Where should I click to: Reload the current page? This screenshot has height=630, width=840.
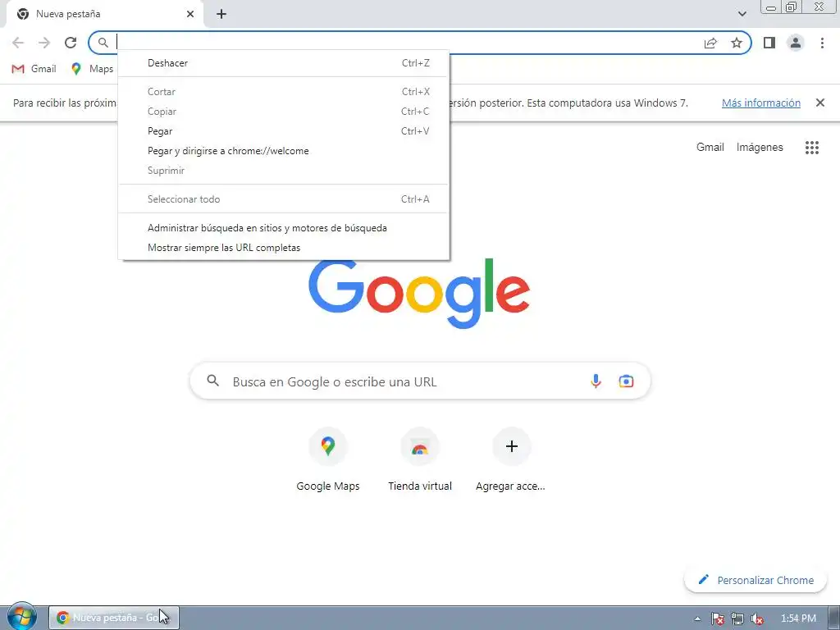71,43
